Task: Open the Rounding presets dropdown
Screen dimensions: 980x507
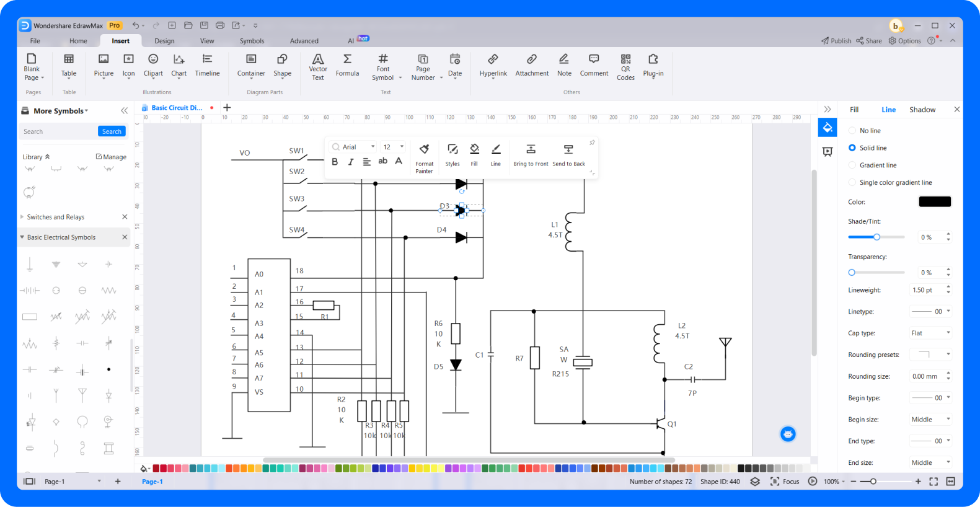Action: coord(930,355)
